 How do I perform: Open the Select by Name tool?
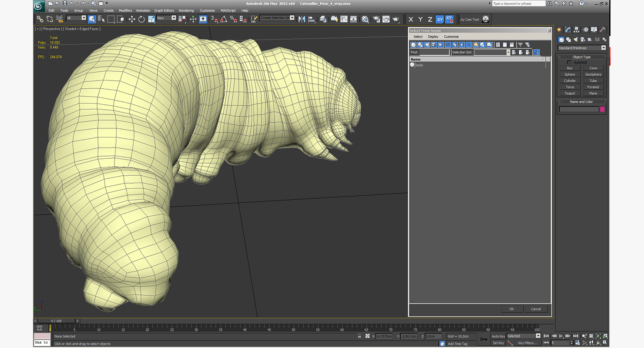pos(101,19)
